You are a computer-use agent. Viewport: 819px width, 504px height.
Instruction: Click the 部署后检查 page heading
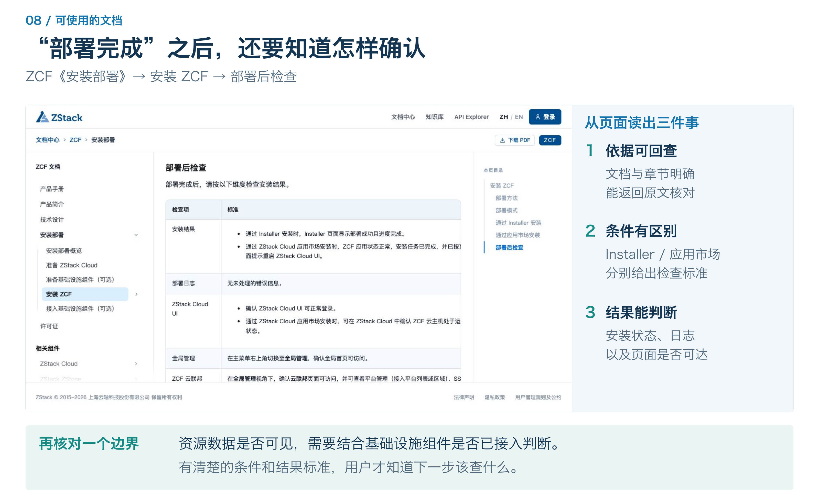(x=186, y=168)
